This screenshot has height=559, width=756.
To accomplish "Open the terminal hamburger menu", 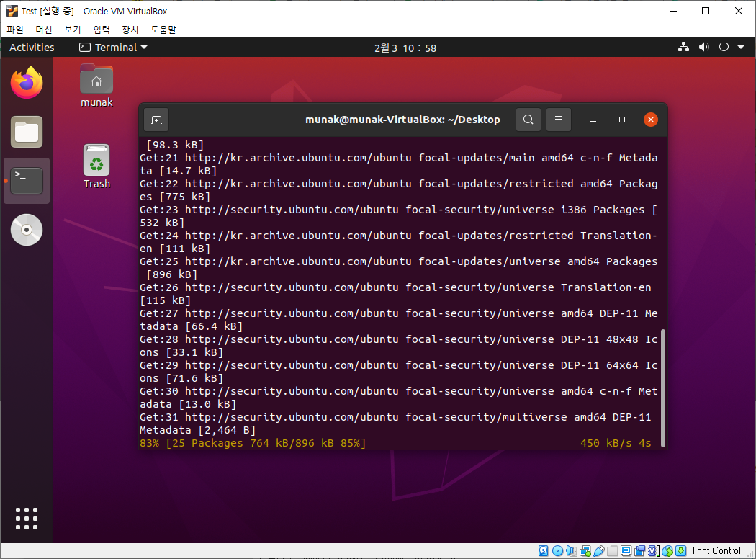I will click(559, 120).
